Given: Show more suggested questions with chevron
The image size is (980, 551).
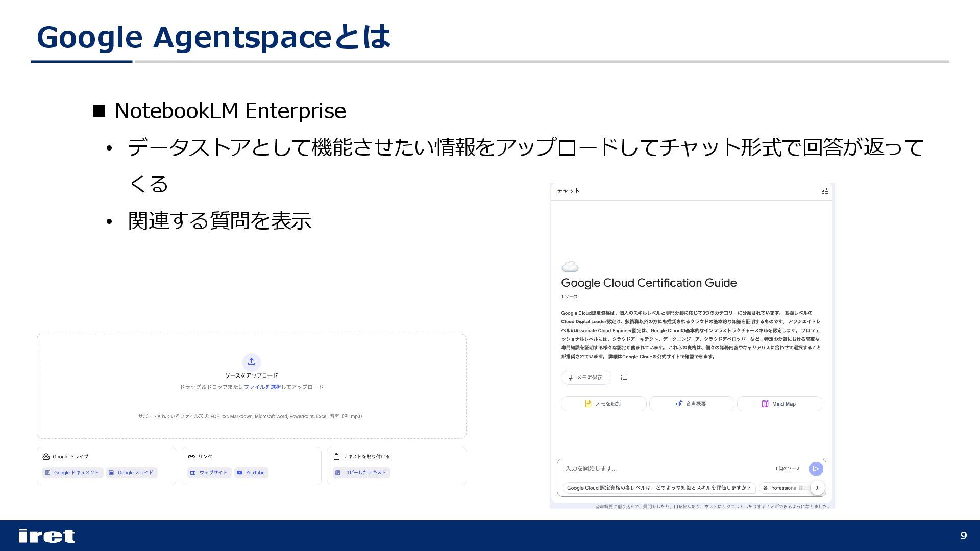Looking at the screenshot, I should (x=817, y=488).
